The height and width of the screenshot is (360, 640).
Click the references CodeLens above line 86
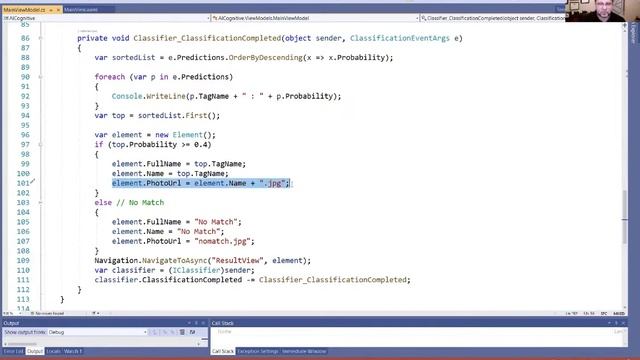(87, 31)
